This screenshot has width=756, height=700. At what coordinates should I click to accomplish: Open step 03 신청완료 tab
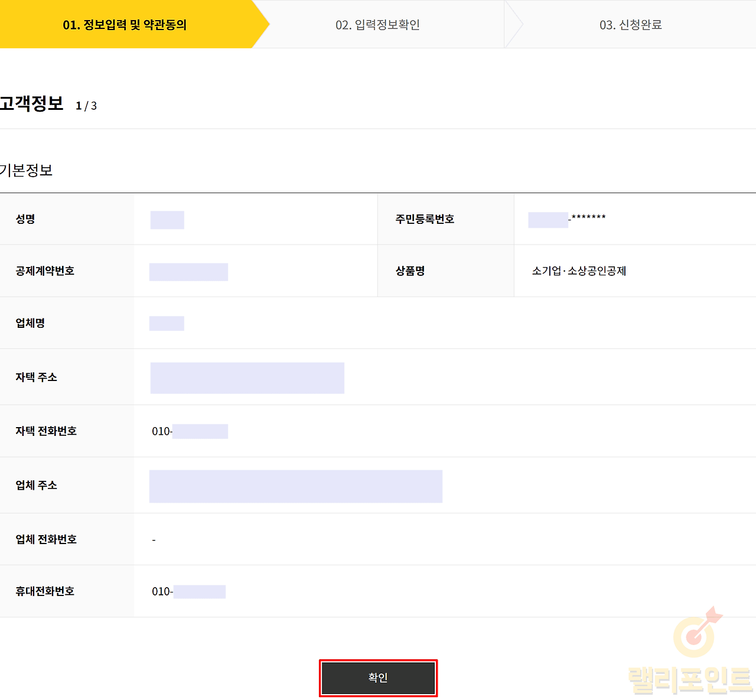(630, 25)
